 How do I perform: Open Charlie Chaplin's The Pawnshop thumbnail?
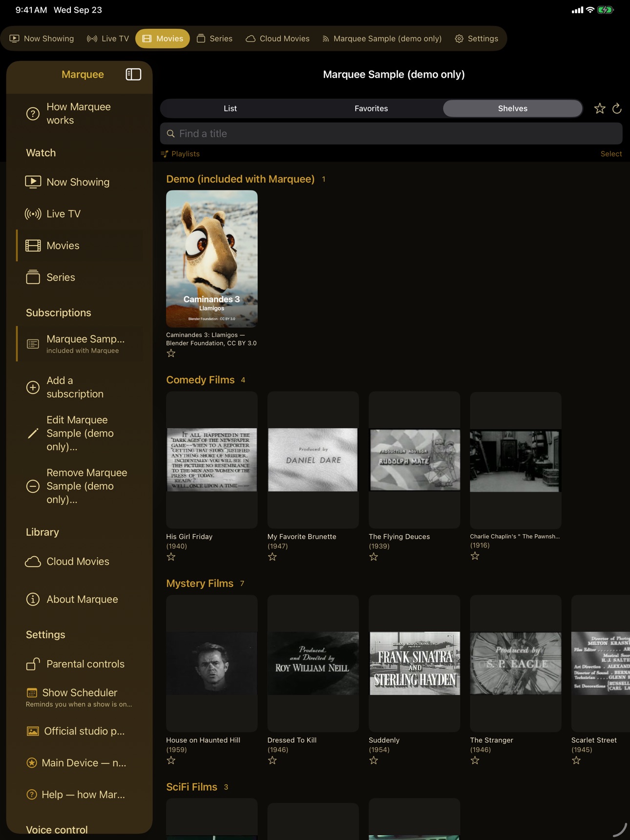tap(516, 460)
